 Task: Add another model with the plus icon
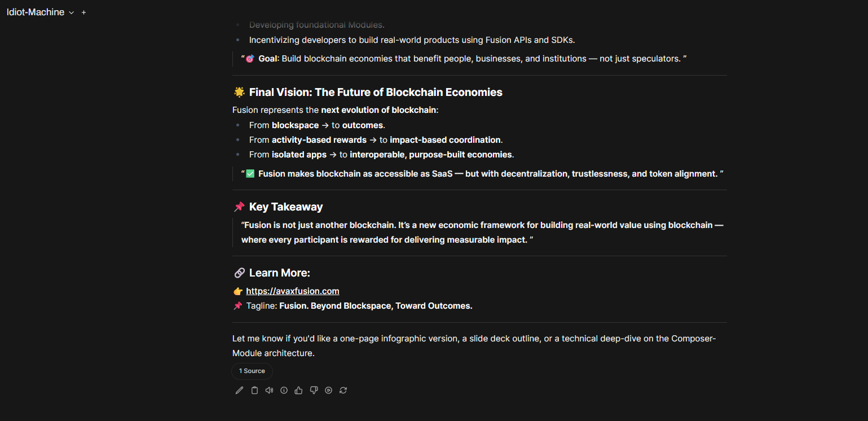coord(84,12)
